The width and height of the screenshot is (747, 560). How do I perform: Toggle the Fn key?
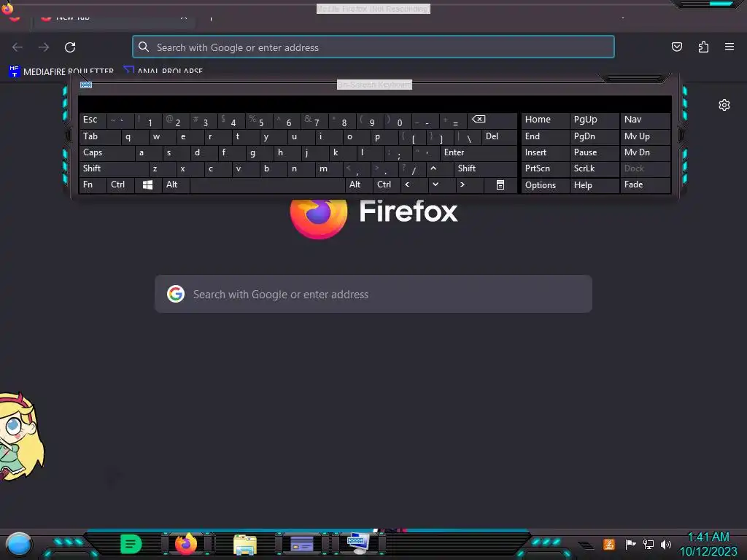coord(93,184)
